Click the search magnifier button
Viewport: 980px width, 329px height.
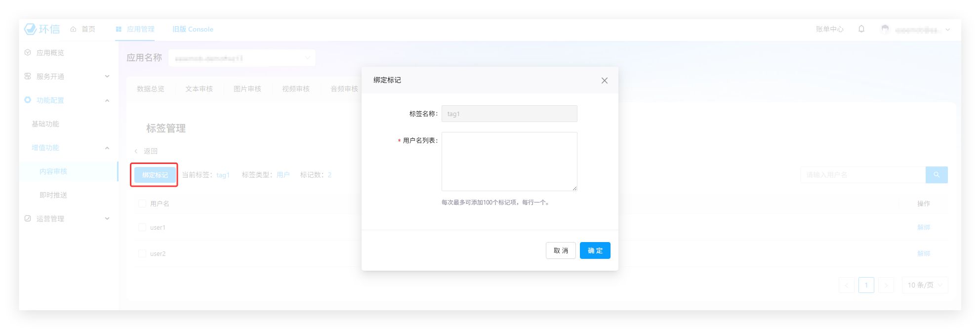(x=936, y=175)
